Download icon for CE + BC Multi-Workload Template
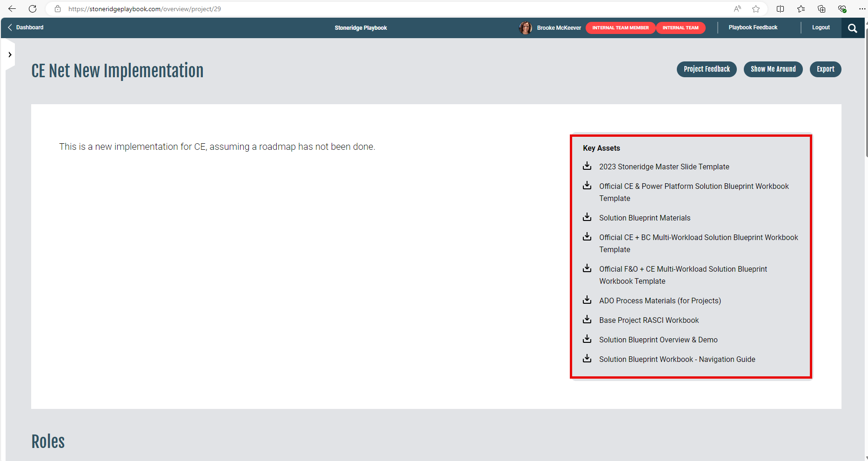Viewport: 868px width, 461px height. [x=587, y=237]
